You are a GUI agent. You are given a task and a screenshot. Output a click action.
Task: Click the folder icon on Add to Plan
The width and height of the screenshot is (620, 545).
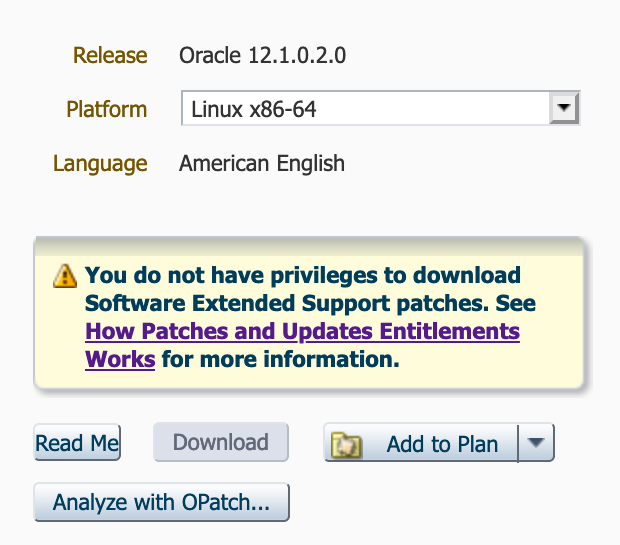[347, 444]
